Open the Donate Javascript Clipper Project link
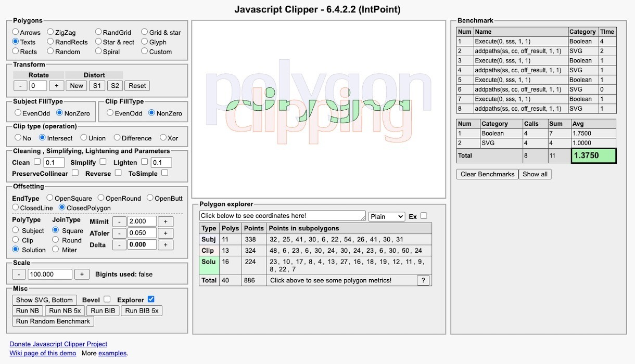The height and width of the screenshot is (364, 635). [x=58, y=344]
